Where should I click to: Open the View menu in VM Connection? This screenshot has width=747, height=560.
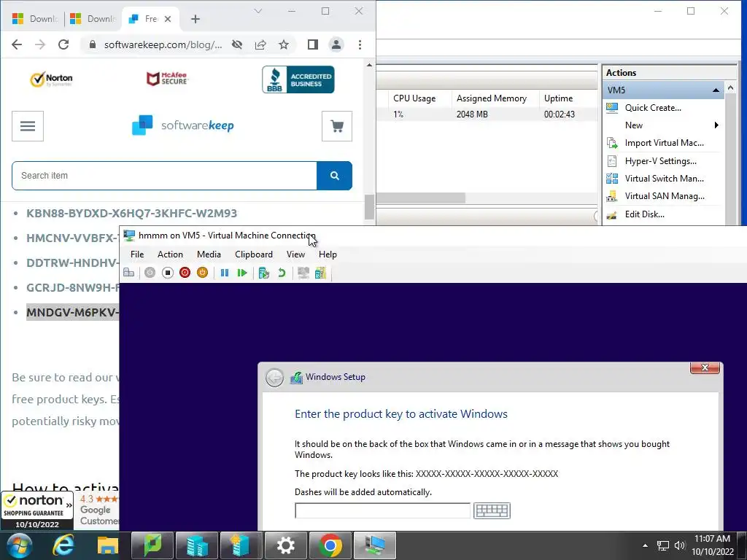click(295, 254)
